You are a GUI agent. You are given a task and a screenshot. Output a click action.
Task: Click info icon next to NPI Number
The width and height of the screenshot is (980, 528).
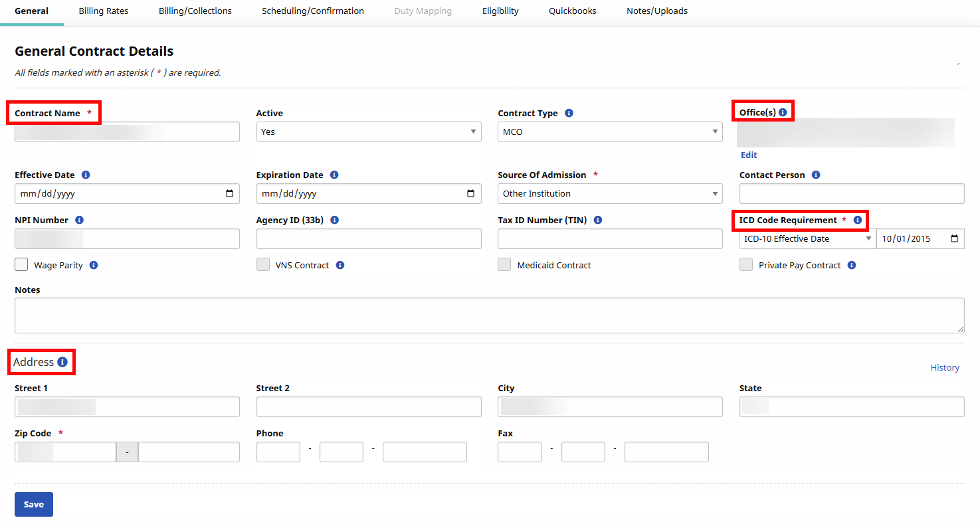coord(80,220)
